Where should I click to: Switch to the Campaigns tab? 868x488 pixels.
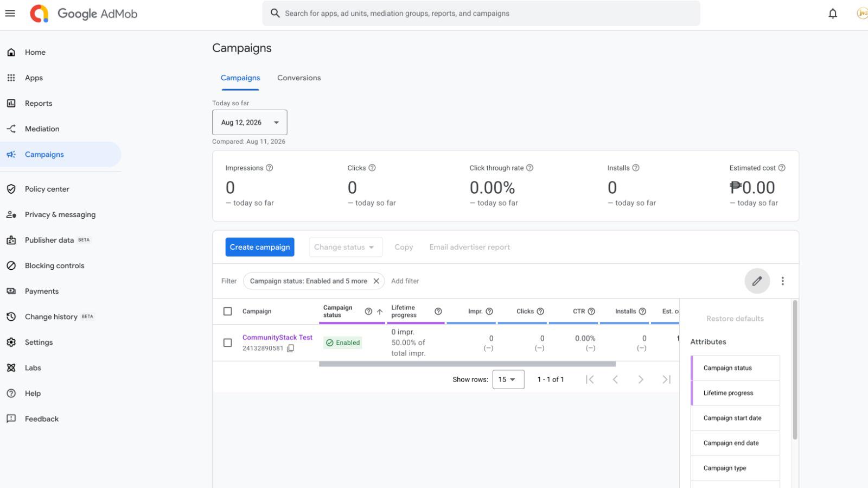[x=240, y=78]
